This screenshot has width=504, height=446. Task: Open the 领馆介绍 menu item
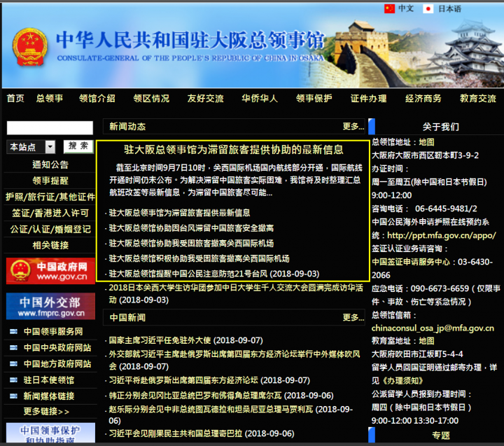coord(97,99)
